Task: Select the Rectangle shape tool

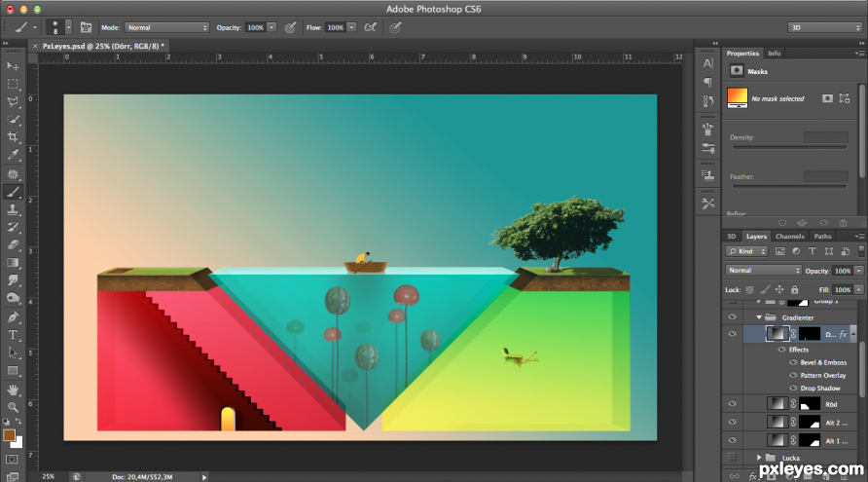Action: point(13,371)
